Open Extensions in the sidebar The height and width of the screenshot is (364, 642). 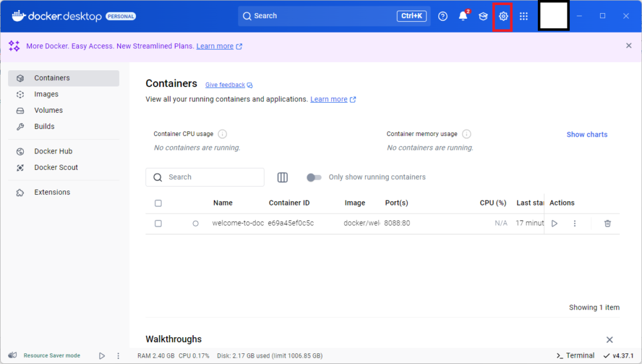pyautogui.click(x=63, y=192)
